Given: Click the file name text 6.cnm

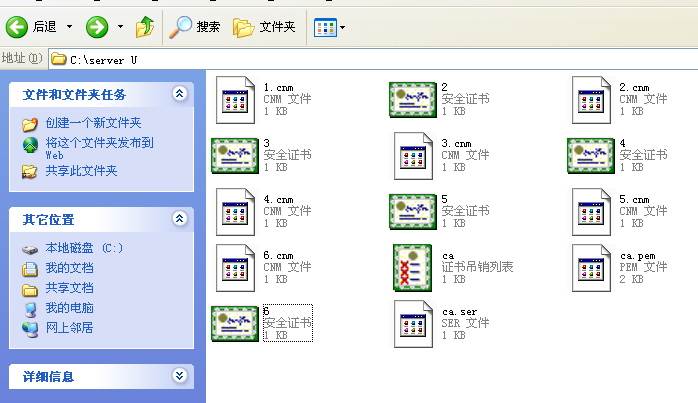Looking at the screenshot, I should pos(278,256).
